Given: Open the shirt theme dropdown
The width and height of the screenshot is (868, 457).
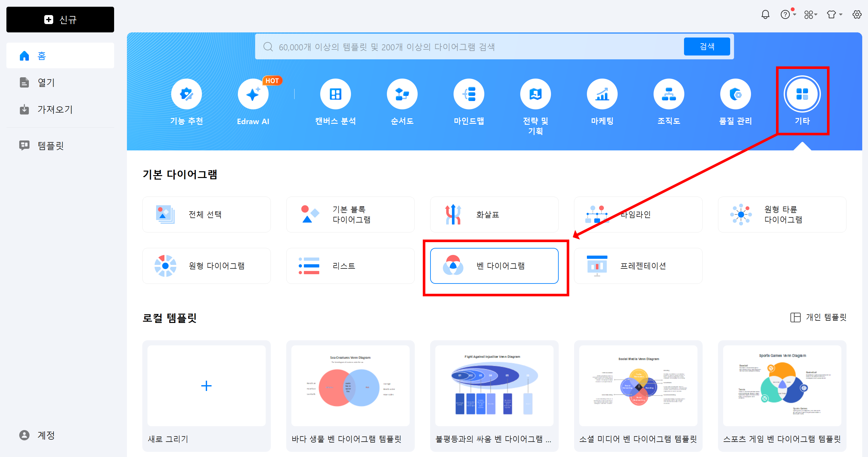Looking at the screenshot, I should click(x=834, y=14).
